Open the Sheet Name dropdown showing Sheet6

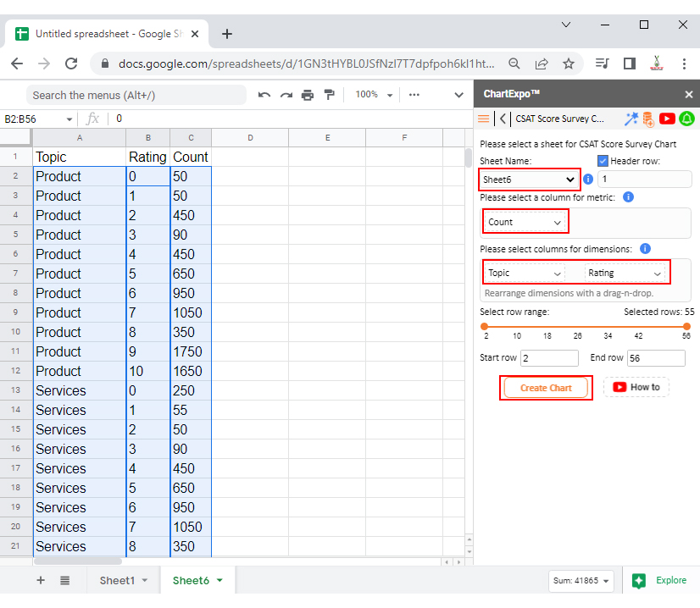tap(529, 180)
